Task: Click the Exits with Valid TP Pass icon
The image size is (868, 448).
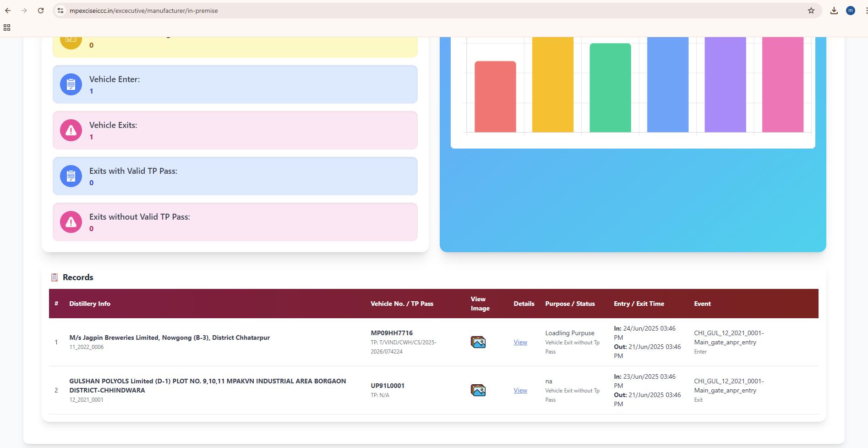Action: point(71,176)
